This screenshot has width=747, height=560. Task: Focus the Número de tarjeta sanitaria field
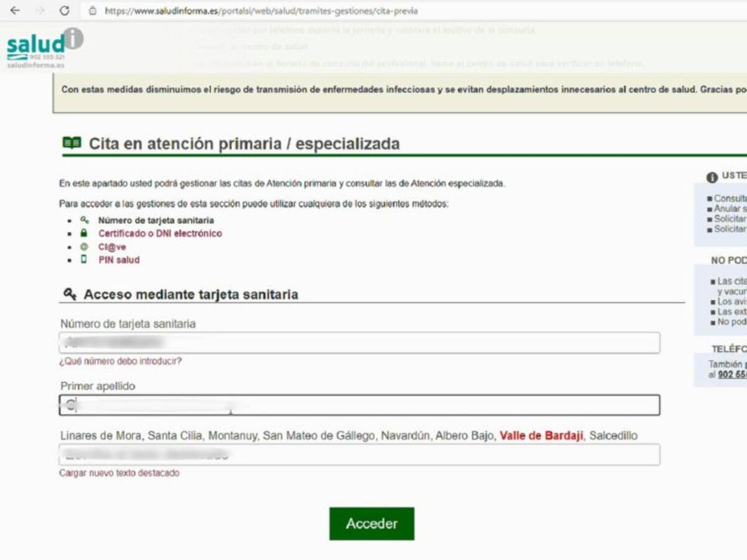pos(359,343)
